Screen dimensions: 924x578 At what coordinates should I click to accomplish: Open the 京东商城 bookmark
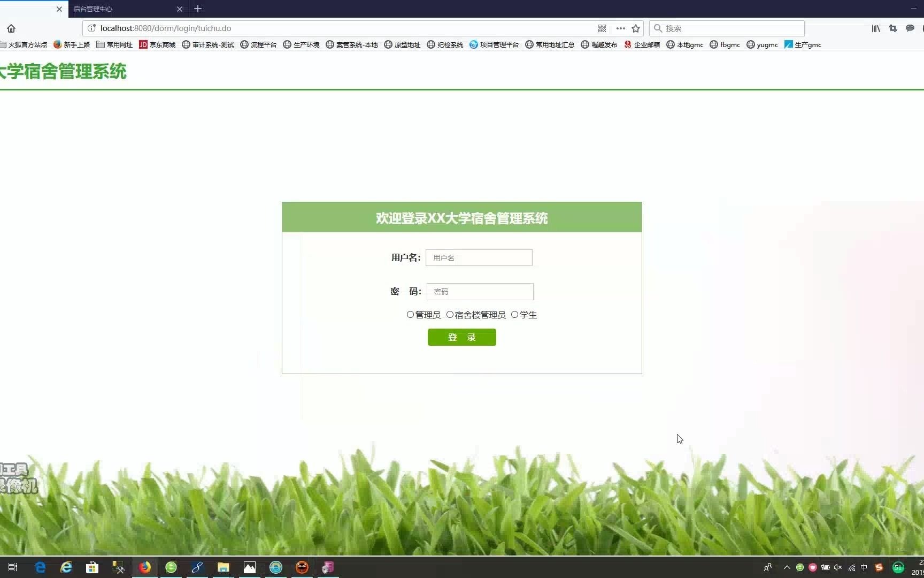tap(157, 45)
